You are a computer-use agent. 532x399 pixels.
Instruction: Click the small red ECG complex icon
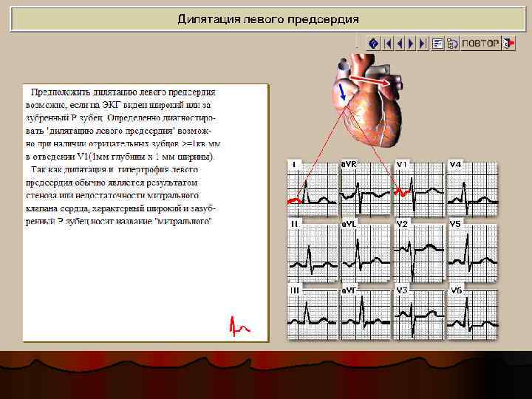click(x=240, y=326)
